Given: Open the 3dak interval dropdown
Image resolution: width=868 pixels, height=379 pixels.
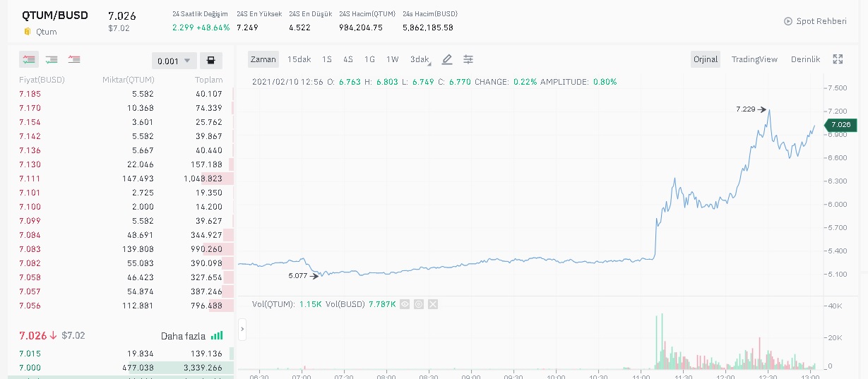Looking at the screenshot, I should coord(420,59).
